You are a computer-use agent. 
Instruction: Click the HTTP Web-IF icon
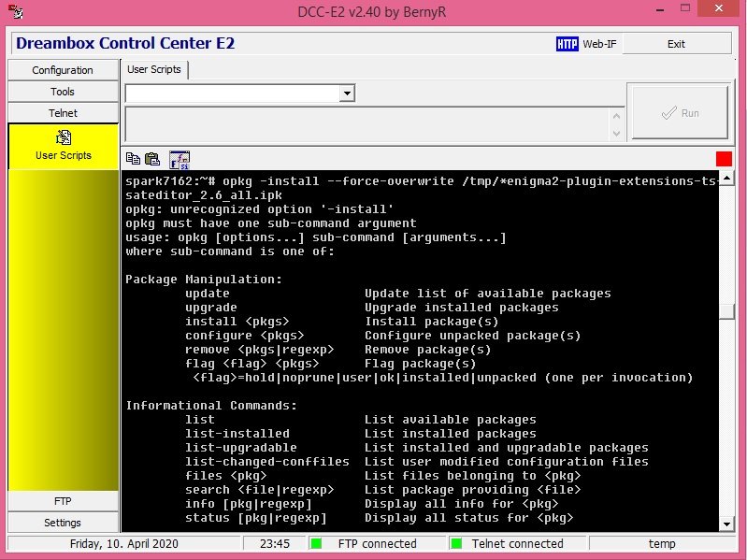pyautogui.click(x=567, y=44)
